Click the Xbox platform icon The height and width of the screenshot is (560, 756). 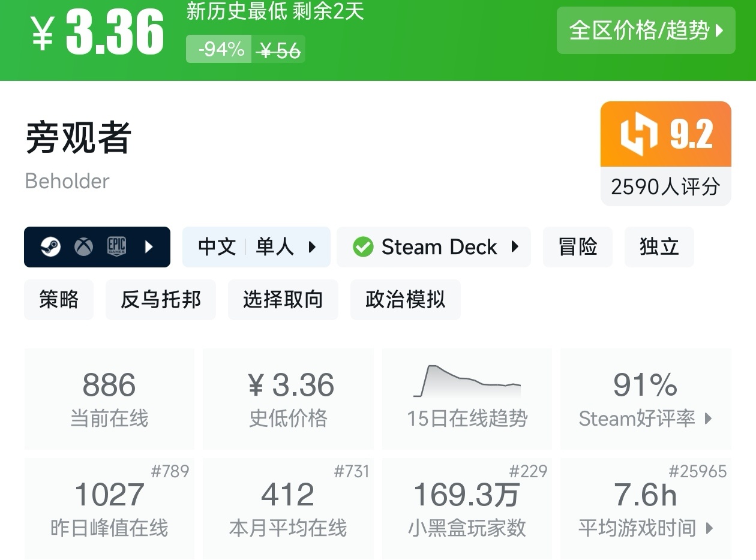click(x=84, y=246)
